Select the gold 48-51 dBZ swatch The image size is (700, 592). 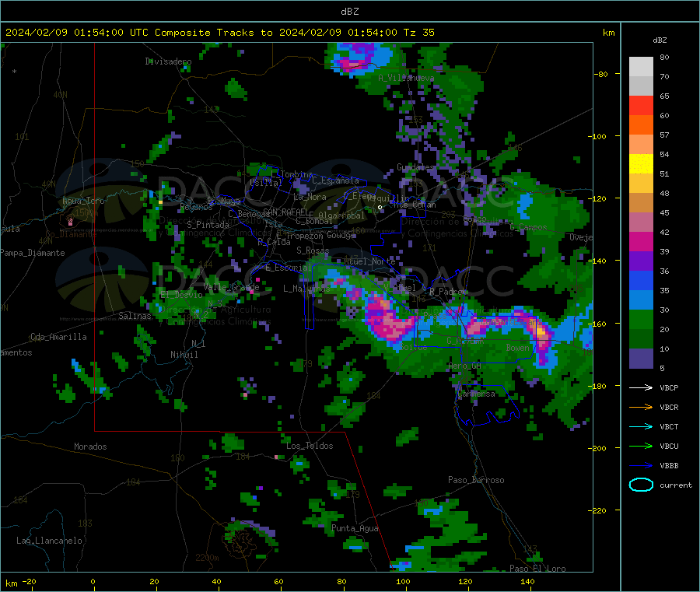coord(641,183)
